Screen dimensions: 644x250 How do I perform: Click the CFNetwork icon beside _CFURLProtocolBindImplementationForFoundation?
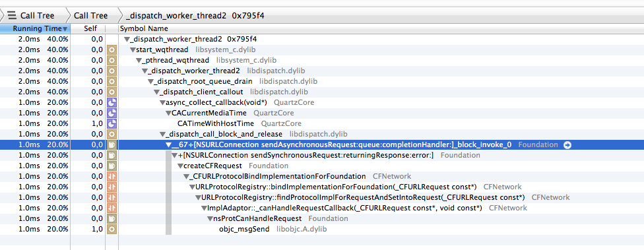coord(112,177)
